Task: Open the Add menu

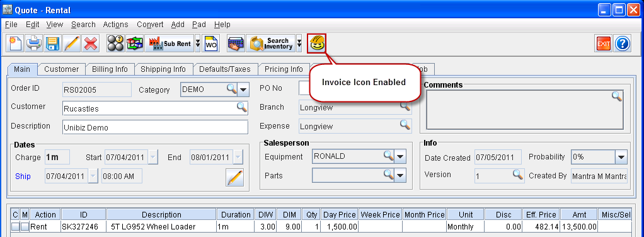Action: pos(178,25)
